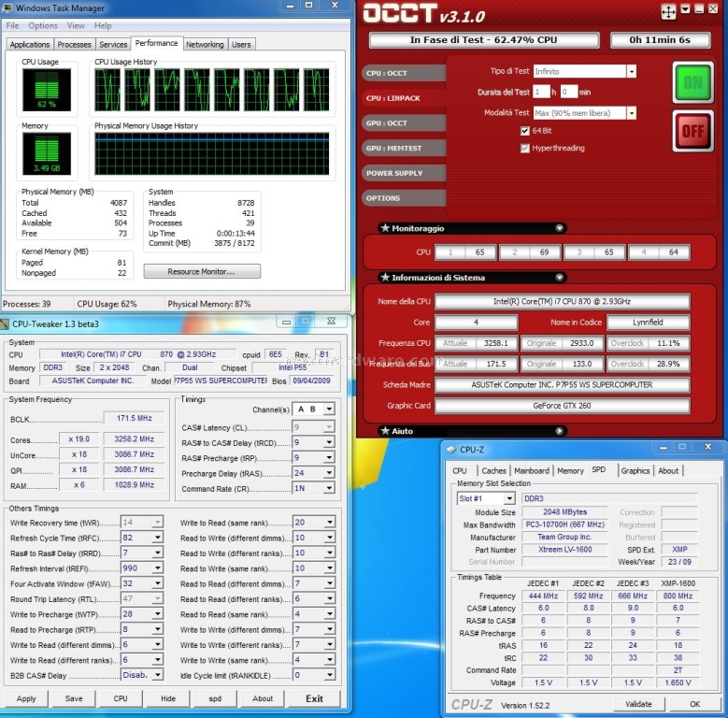Open the Modalità Test dropdown

(631, 113)
